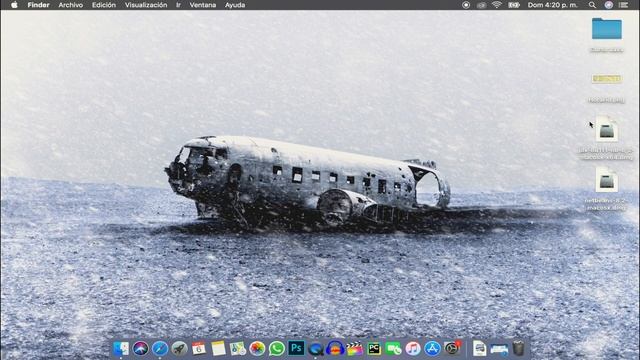Open the Wi-Fi status menu

point(496,5)
